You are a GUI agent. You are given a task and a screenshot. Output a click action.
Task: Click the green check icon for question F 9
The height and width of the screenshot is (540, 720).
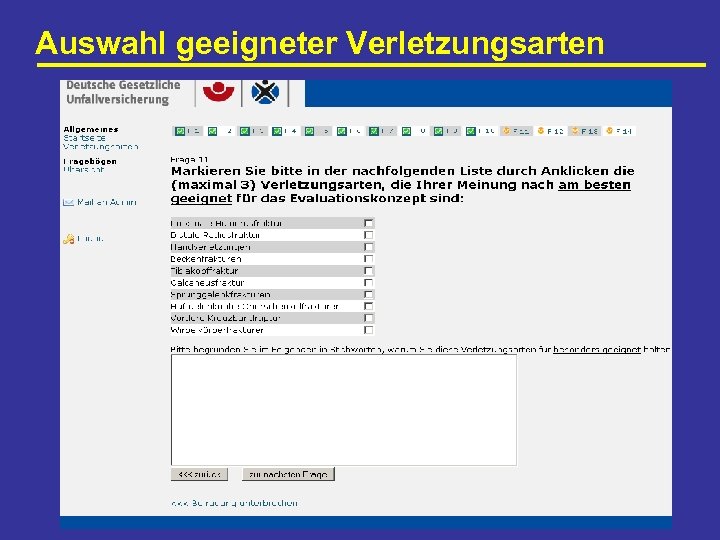[x=439, y=131]
